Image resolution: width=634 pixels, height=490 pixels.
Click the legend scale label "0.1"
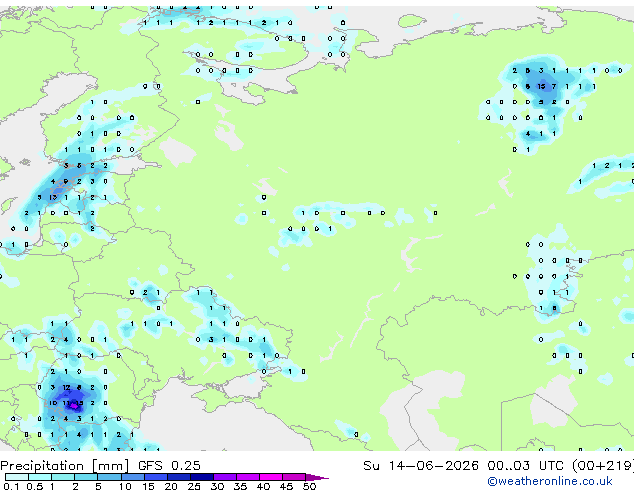pos(11,486)
